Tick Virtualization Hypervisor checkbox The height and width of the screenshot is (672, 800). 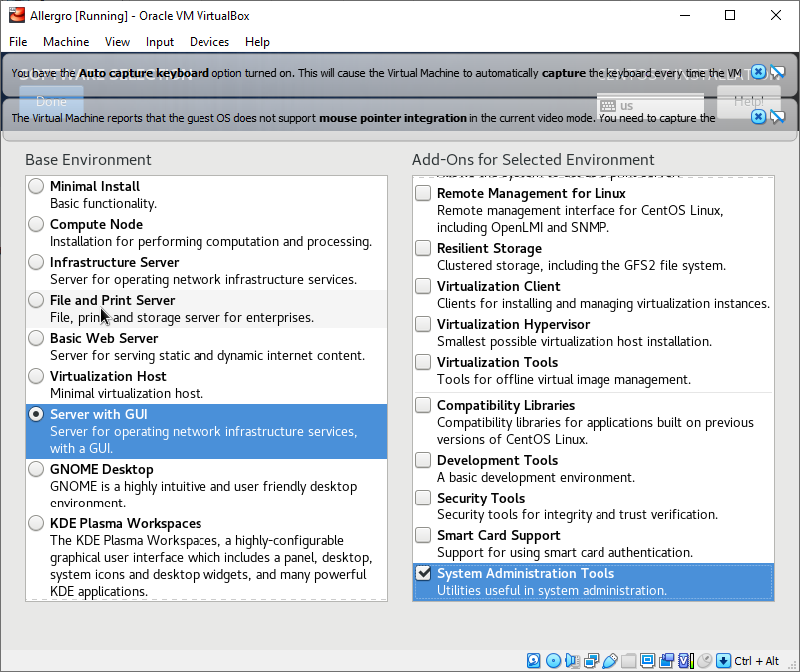pyautogui.click(x=423, y=324)
